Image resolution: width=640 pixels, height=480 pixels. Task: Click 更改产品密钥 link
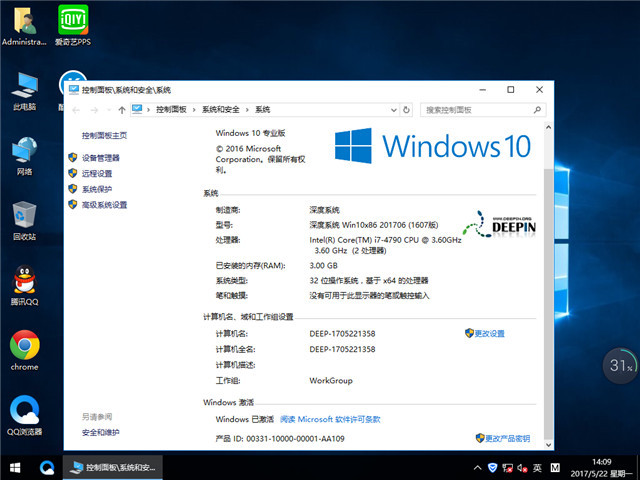coord(507,438)
